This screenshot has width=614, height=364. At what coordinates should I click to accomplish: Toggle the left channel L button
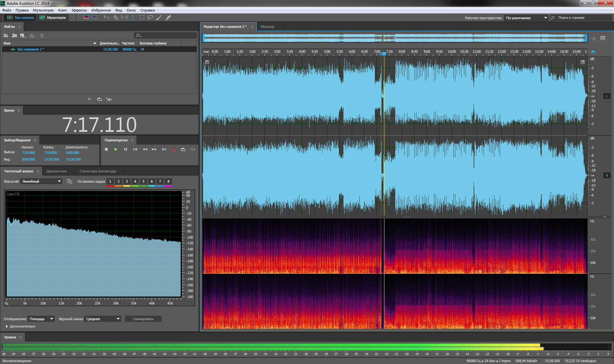pos(607,96)
